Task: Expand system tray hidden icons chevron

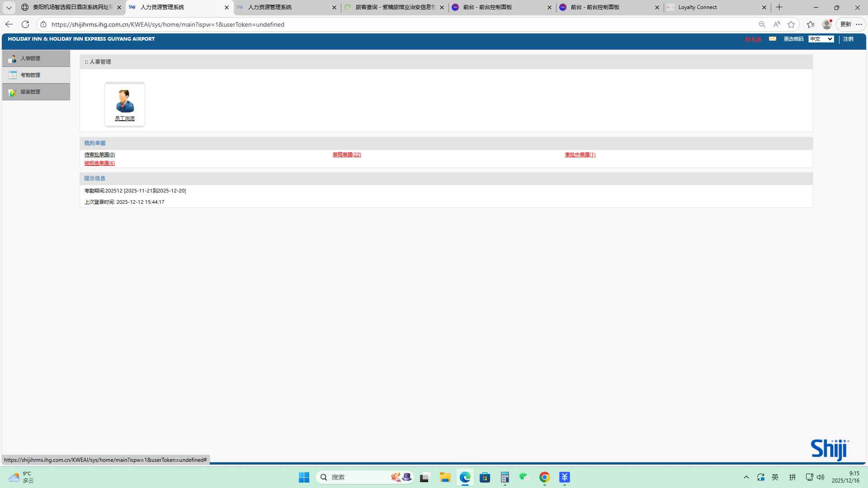Action: click(x=746, y=477)
